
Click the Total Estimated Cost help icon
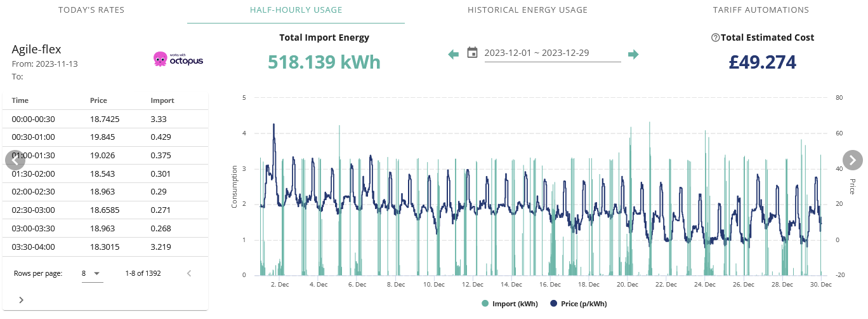tap(716, 37)
